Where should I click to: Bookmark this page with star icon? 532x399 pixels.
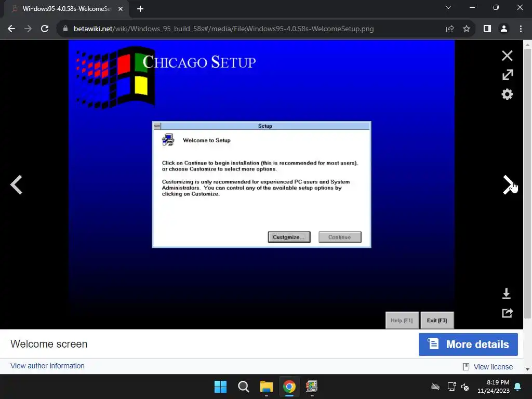coord(467,29)
